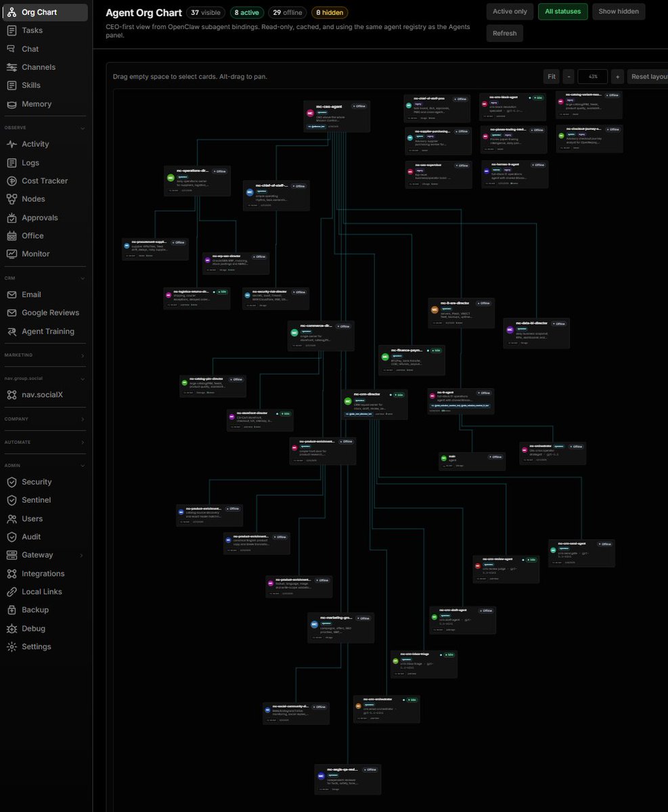Collapse the OBSERVE sidebar section
Viewport: 668px width, 812px height.
83,128
